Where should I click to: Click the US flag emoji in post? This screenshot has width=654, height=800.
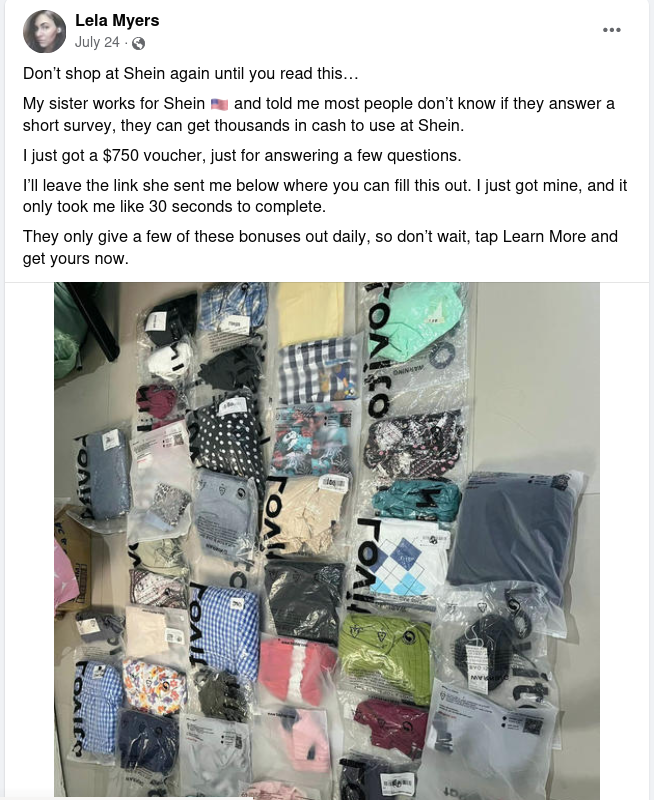219,104
